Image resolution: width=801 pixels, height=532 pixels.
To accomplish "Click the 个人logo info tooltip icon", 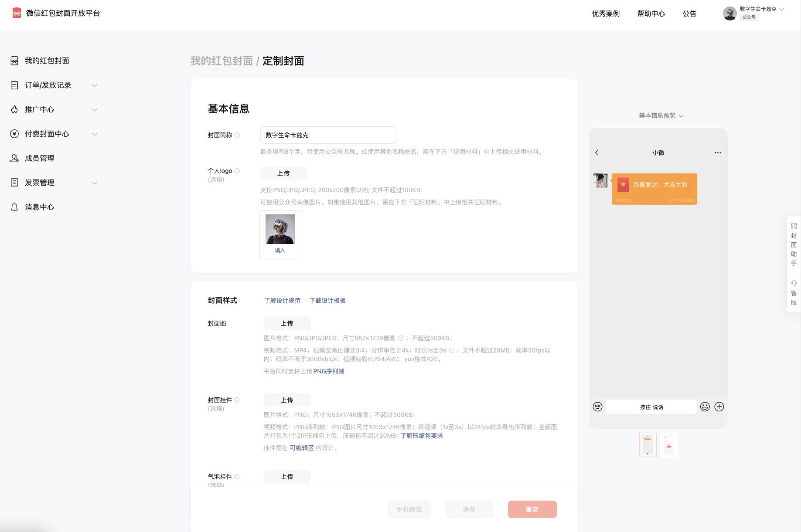I will (x=237, y=170).
